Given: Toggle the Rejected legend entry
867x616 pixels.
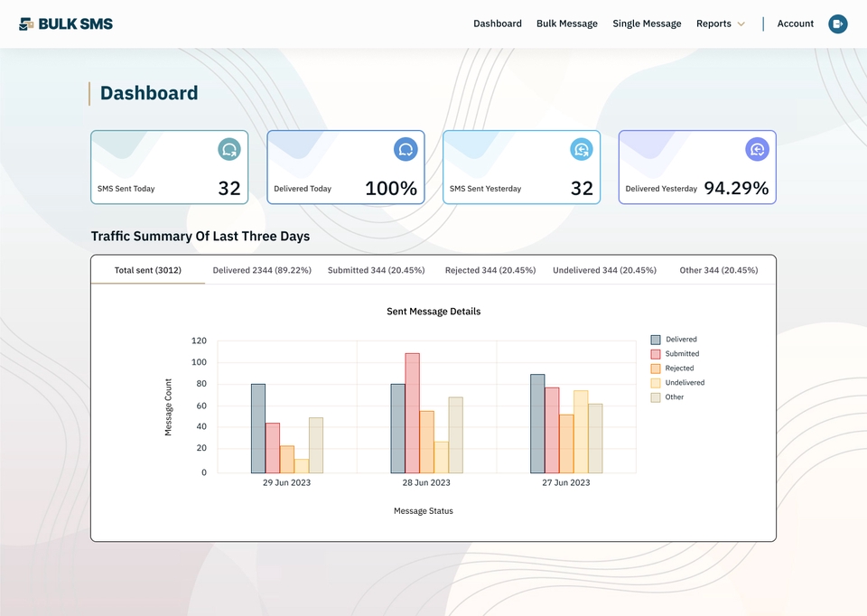Looking at the screenshot, I should click(672, 369).
